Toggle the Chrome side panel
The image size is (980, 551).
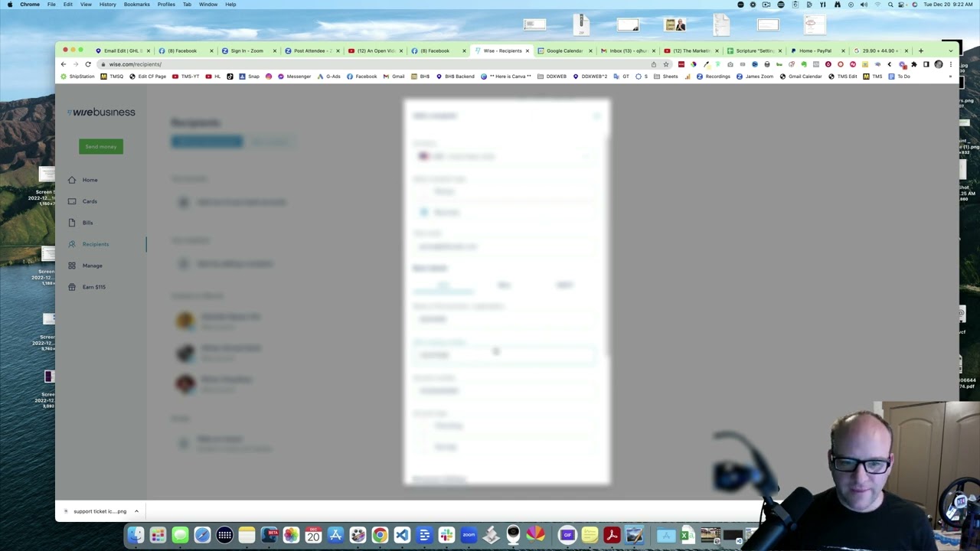926,64
